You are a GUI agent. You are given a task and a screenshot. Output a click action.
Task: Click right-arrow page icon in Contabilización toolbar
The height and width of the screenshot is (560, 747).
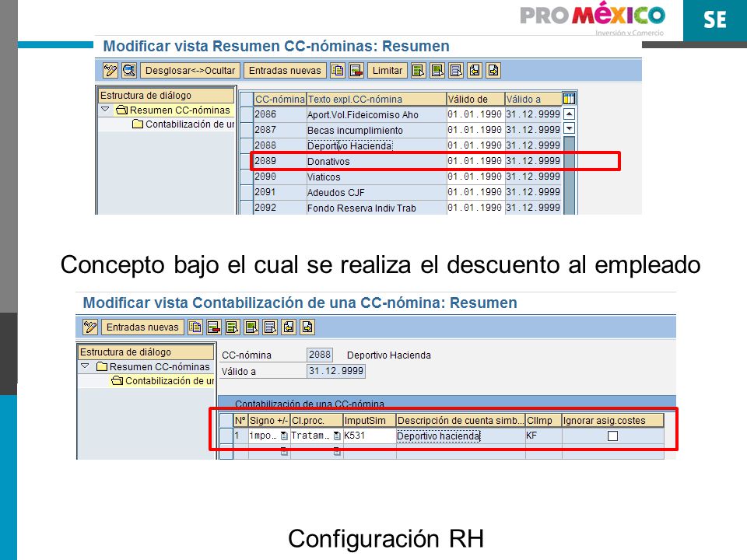307,327
